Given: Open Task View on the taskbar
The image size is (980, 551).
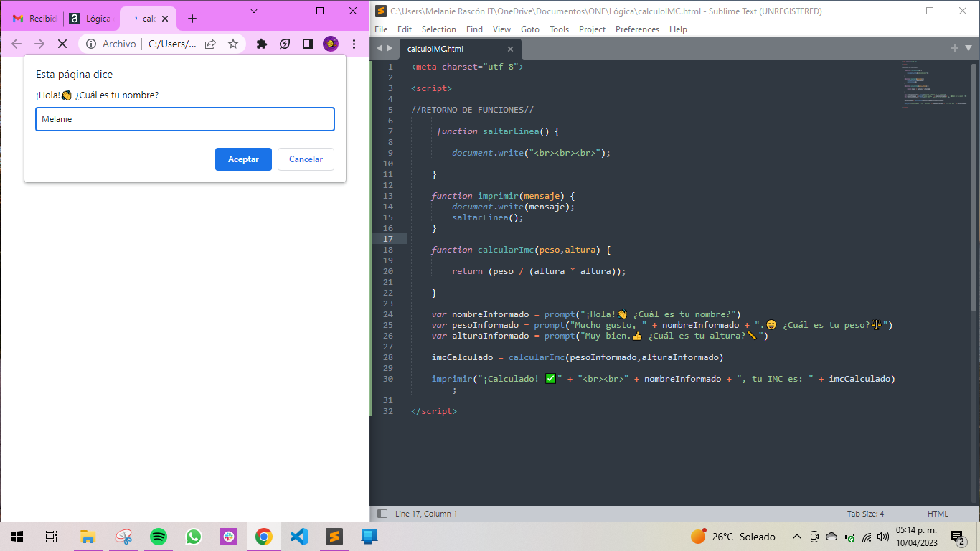Looking at the screenshot, I should pyautogui.click(x=52, y=536).
